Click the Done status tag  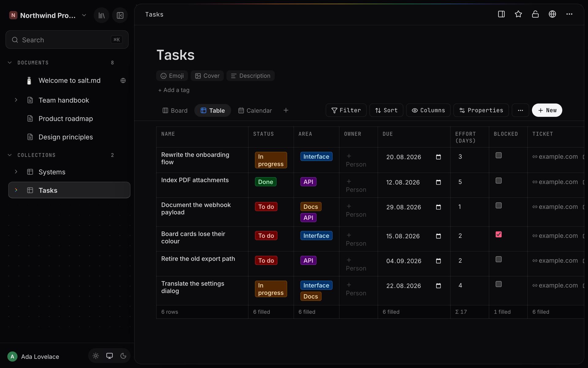(266, 182)
